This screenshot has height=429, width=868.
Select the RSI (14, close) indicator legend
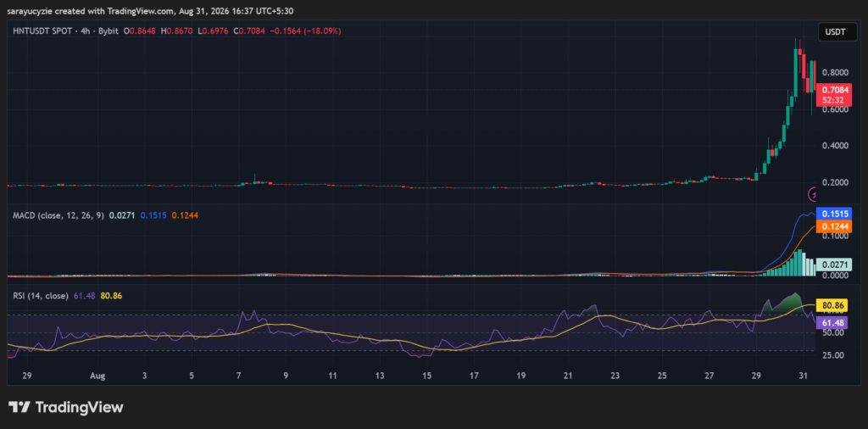[41, 296]
